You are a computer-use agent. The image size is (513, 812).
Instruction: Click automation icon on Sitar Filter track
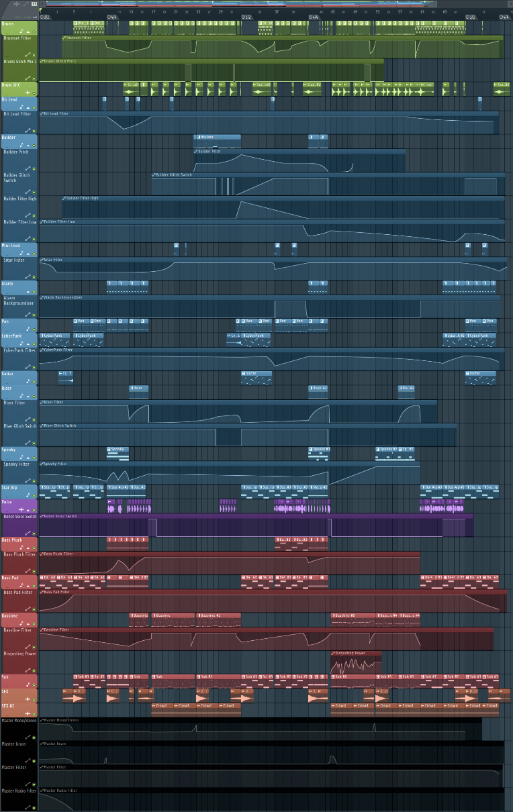pyautogui.click(x=28, y=276)
